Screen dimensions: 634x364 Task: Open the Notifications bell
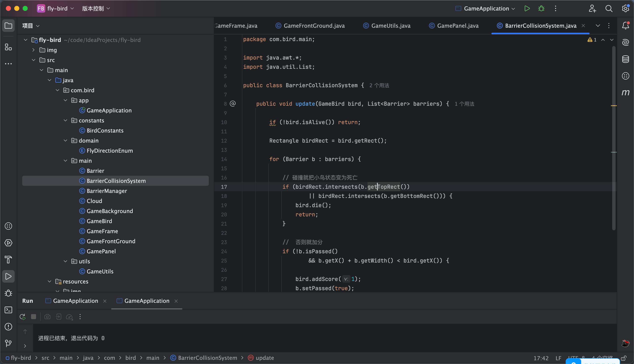point(625,26)
